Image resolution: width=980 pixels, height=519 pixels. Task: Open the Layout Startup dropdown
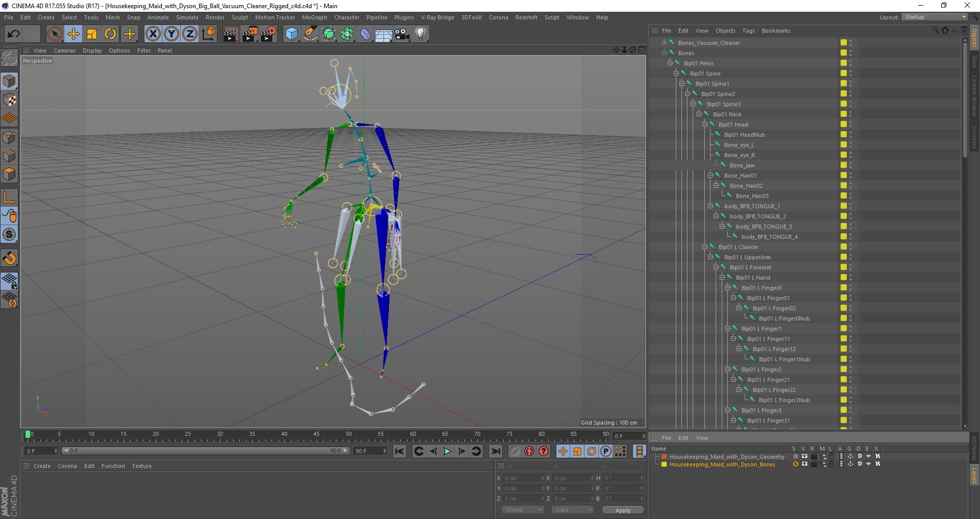(935, 17)
